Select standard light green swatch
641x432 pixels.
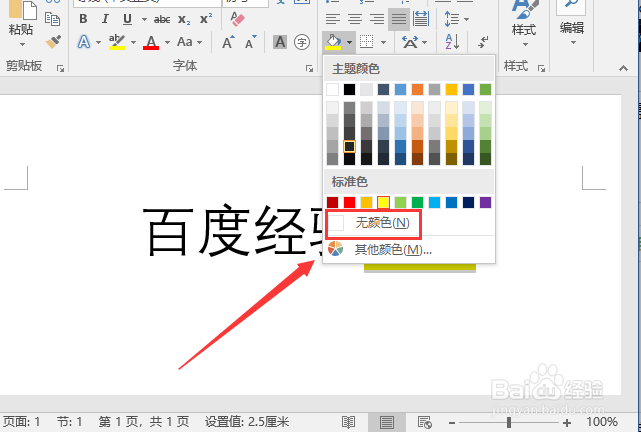(x=401, y=202)
